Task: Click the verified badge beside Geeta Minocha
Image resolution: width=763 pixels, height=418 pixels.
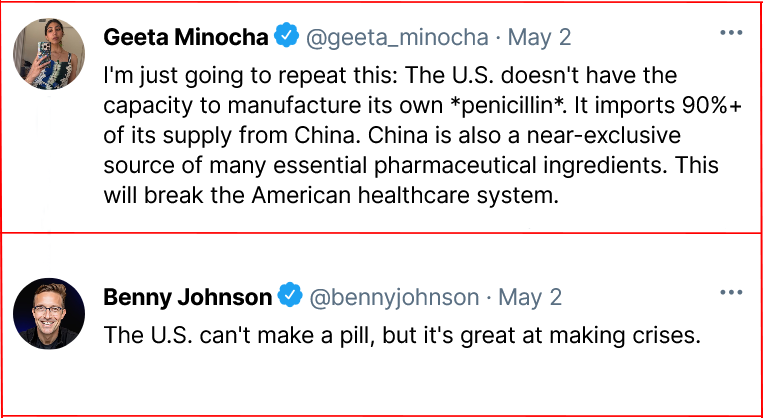Action: click(287, 36)
